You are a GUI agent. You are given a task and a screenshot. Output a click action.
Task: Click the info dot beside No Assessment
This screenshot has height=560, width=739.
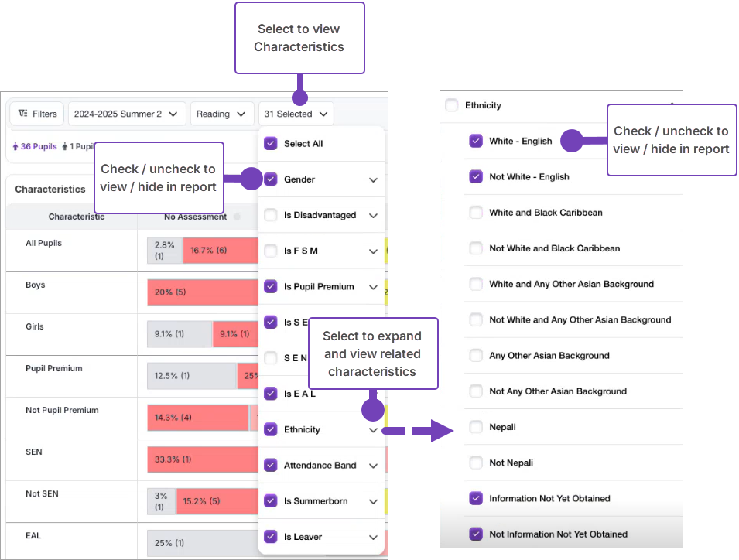click(237, 217)
